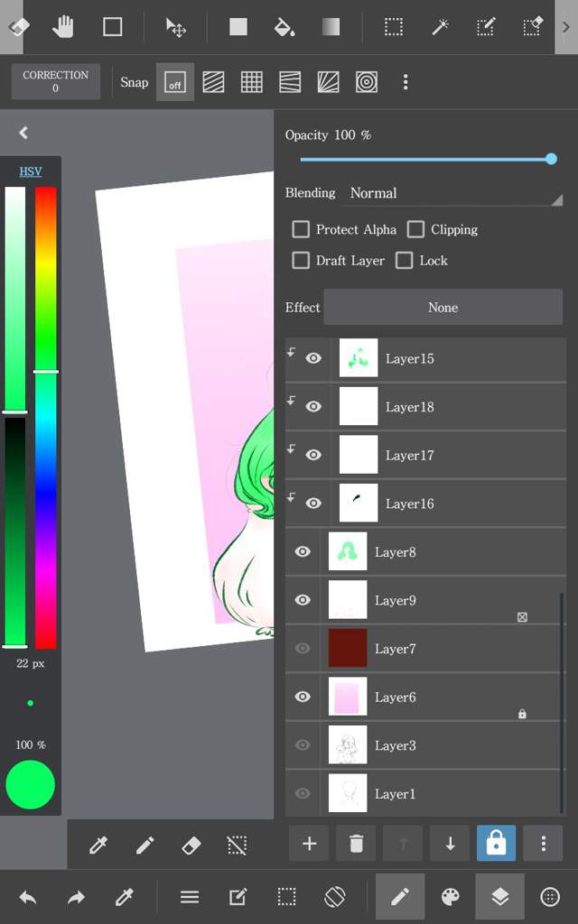Screen dimensions: 578x924
Task: Add a new layer
Action: [309, 844]
